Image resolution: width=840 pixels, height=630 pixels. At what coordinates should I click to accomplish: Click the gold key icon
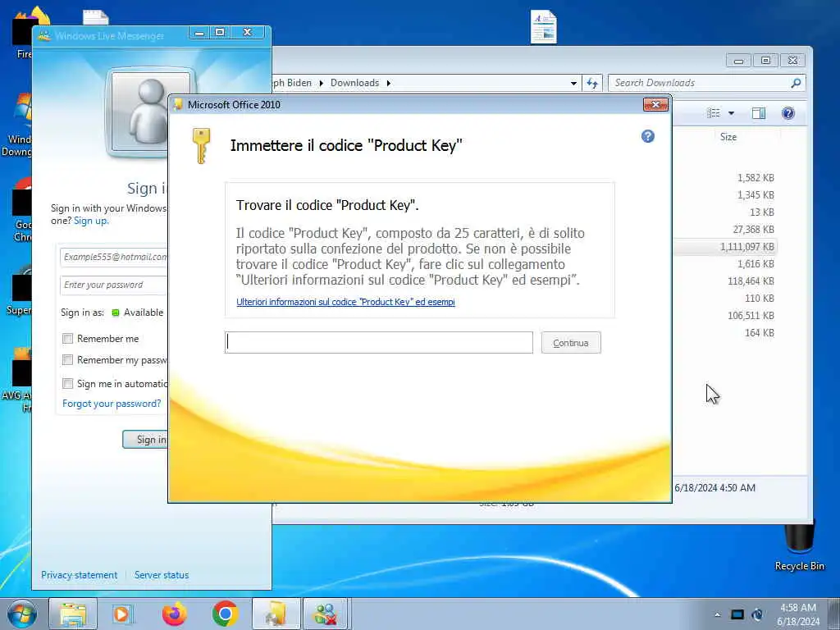pos(202,146)
